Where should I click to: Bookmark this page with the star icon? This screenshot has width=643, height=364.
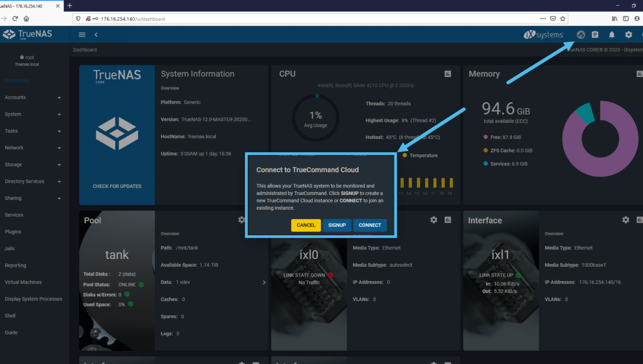[x=563, y=19]
